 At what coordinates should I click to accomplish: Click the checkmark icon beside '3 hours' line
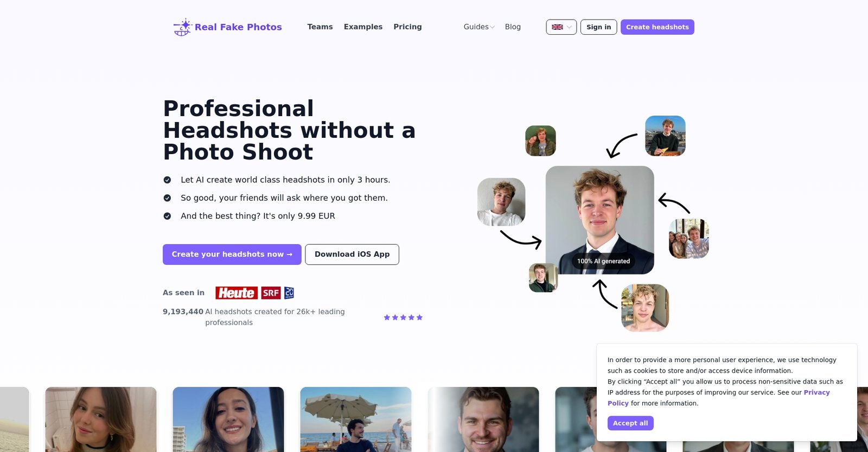pyautogui.click(x=168, y=180)
